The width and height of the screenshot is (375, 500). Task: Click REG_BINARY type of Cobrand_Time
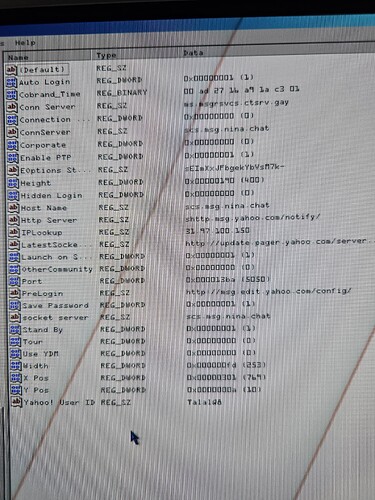(122, 93)
